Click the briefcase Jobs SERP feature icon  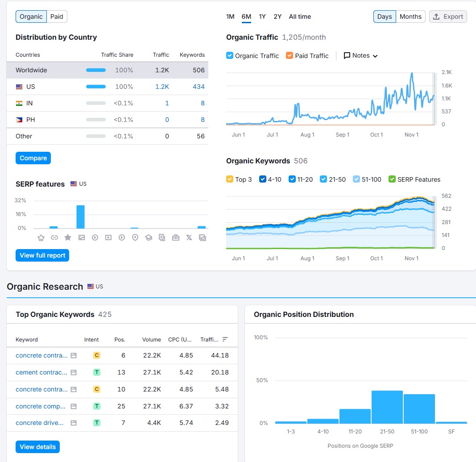[x=176, y=237]
